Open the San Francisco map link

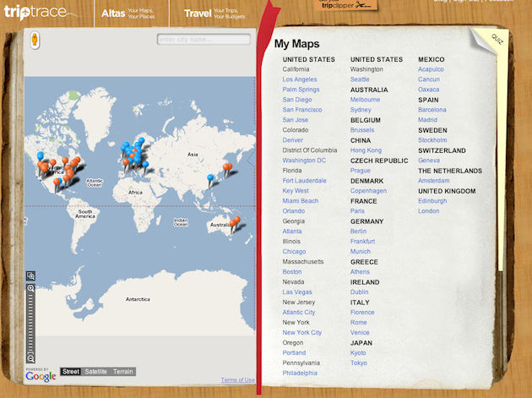pyautogui.click(x=302, y=110)
